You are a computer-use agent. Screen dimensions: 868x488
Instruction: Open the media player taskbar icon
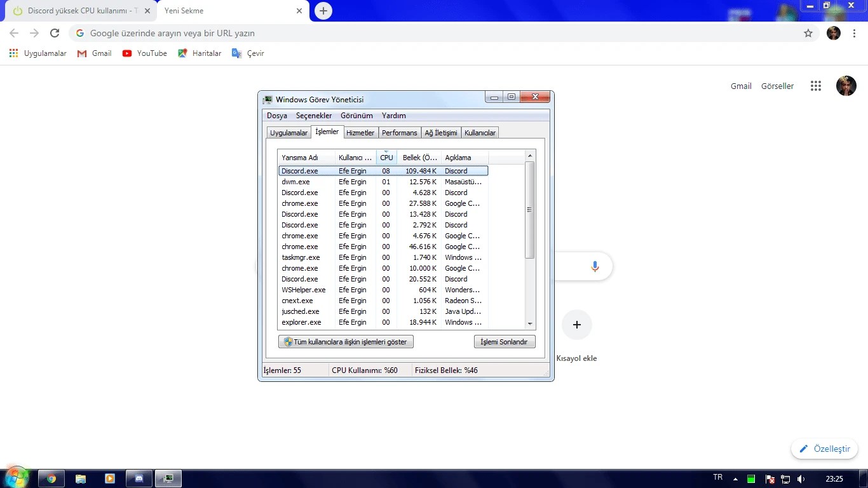point(110,478)
